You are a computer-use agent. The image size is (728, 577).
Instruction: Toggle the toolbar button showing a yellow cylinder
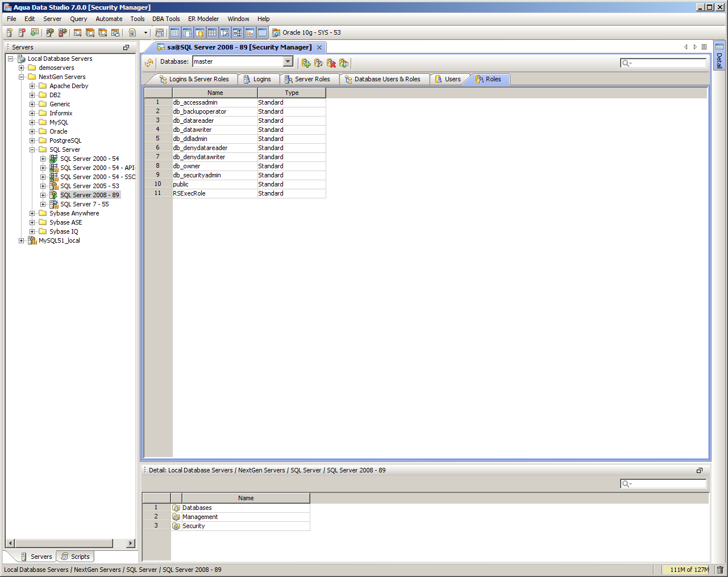coord(199,32)
